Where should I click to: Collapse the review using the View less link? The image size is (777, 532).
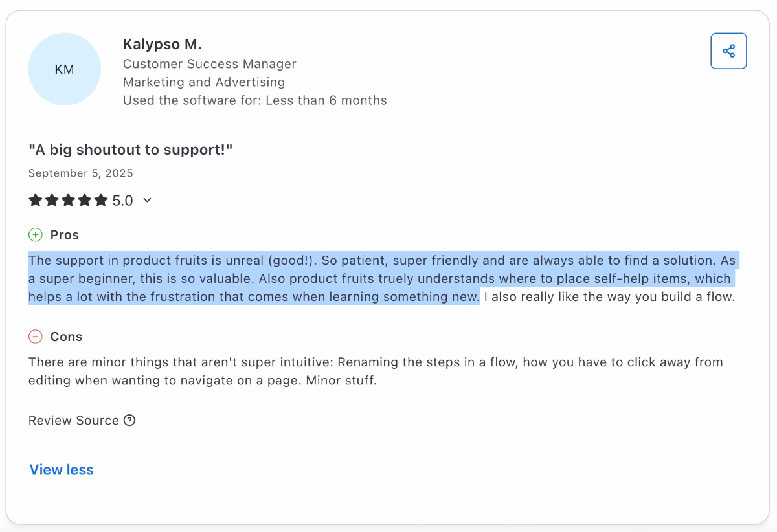61,469
